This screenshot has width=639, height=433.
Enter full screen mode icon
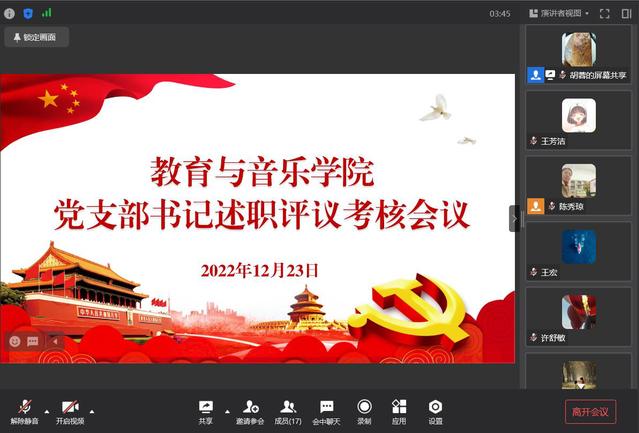coord(605,13)
